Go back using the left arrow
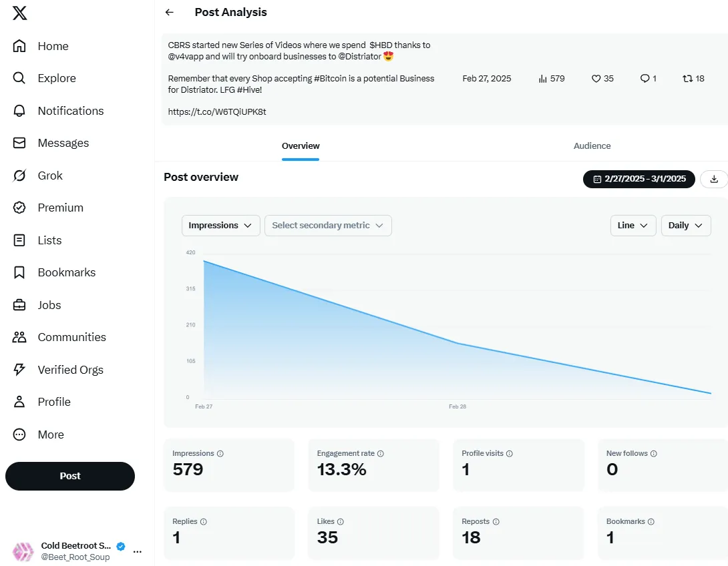Screen dimensions: 728x566 point(170,13)
